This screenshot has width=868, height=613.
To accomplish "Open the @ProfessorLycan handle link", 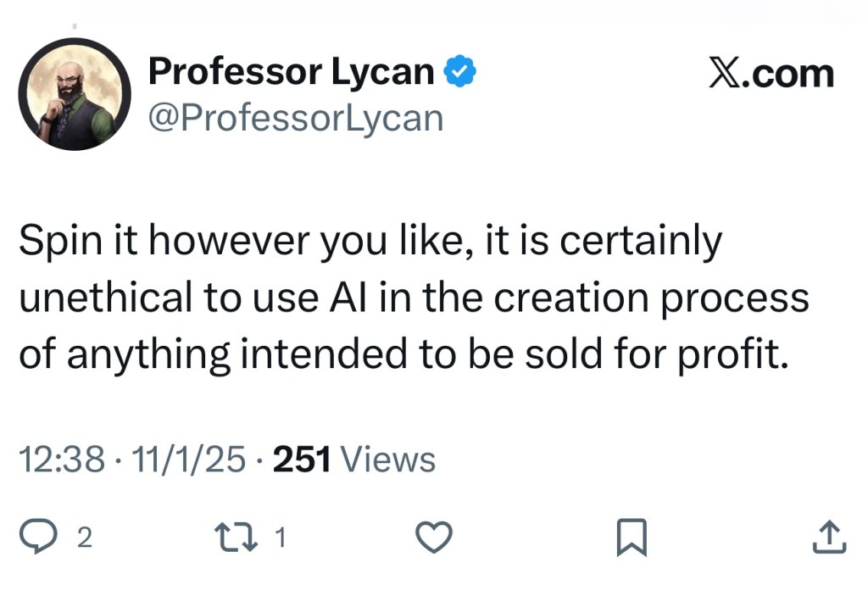I will click(x=296, y=118).
